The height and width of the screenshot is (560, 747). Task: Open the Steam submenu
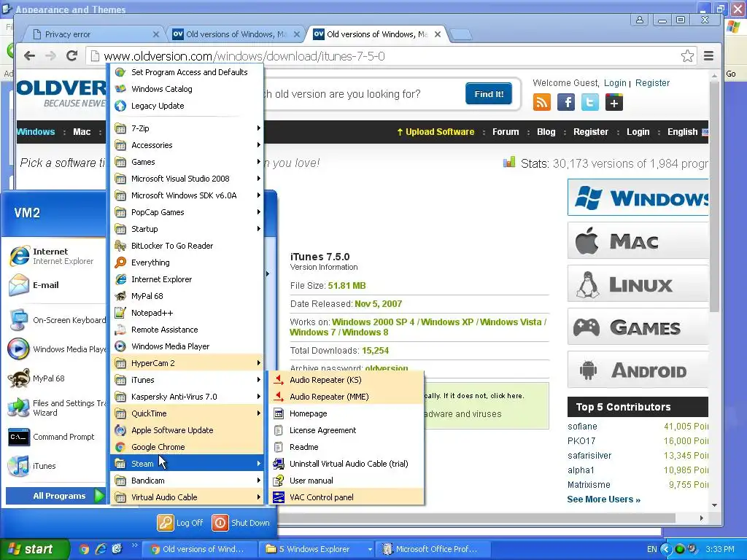187,463
